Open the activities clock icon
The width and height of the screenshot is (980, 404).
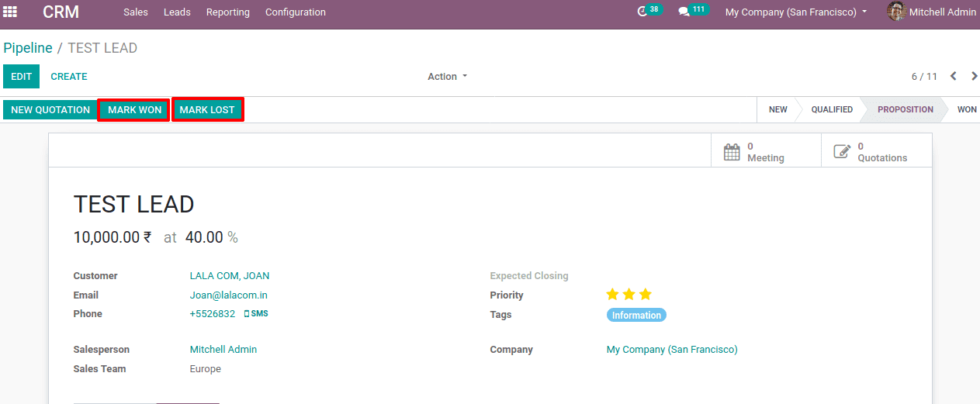pos(642,12)
